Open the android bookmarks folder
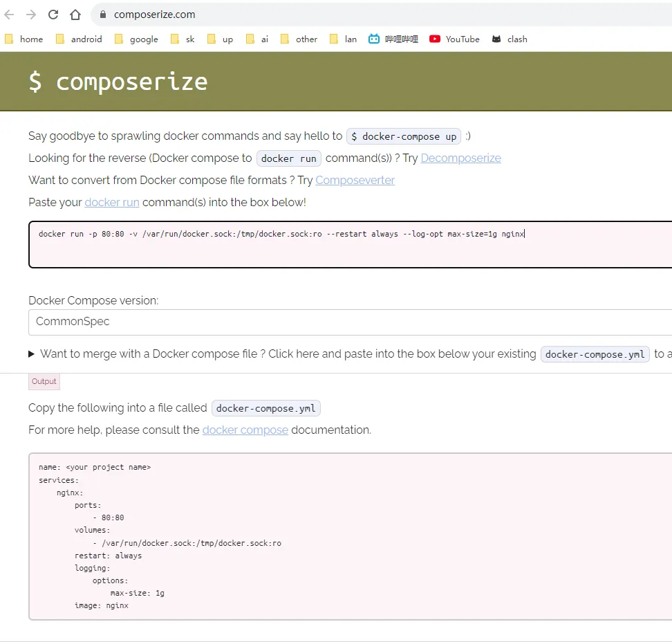 click(79, 39)
